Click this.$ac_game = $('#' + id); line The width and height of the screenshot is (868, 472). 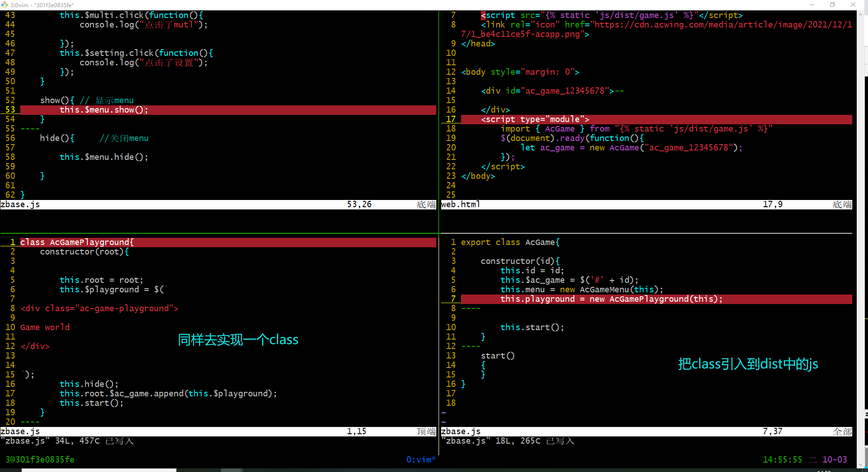click(570, 280)
